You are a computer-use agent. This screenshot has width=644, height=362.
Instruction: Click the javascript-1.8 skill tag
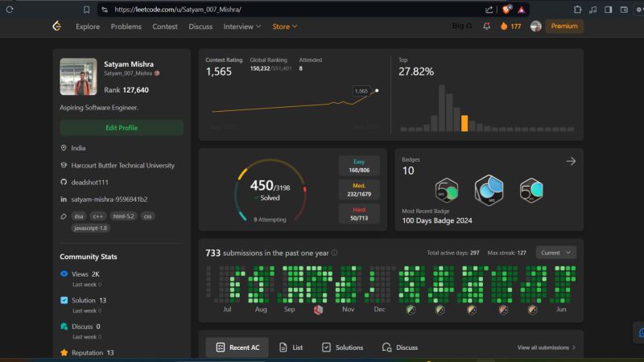91,228
